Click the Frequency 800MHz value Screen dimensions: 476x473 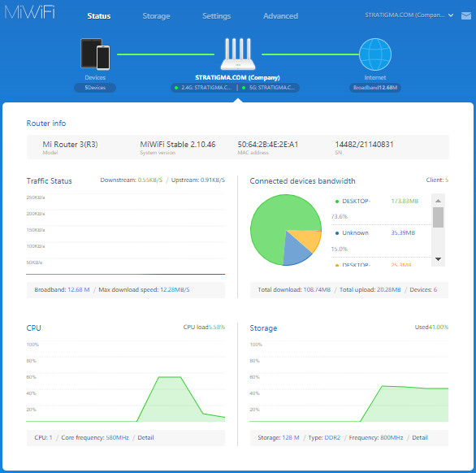pos(392,437)
